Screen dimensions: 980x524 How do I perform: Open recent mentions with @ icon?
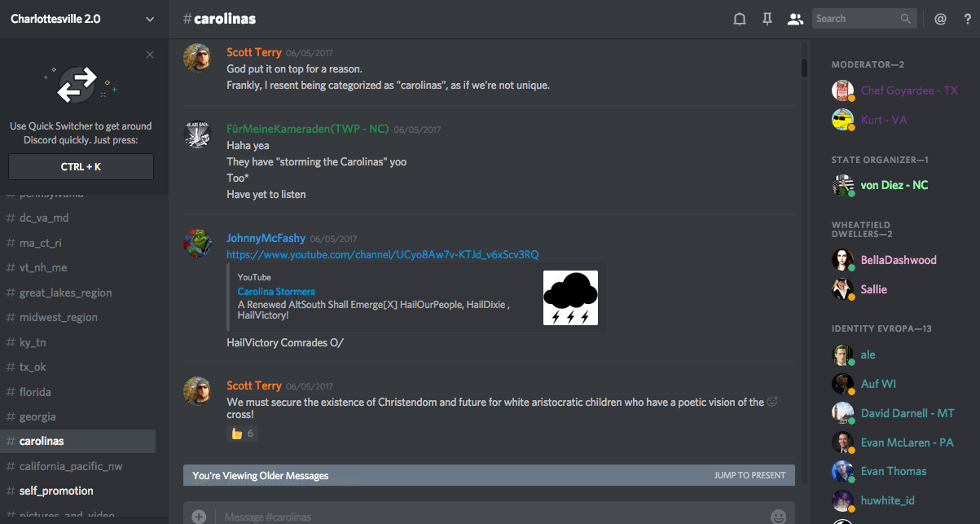tap(940, 19)
